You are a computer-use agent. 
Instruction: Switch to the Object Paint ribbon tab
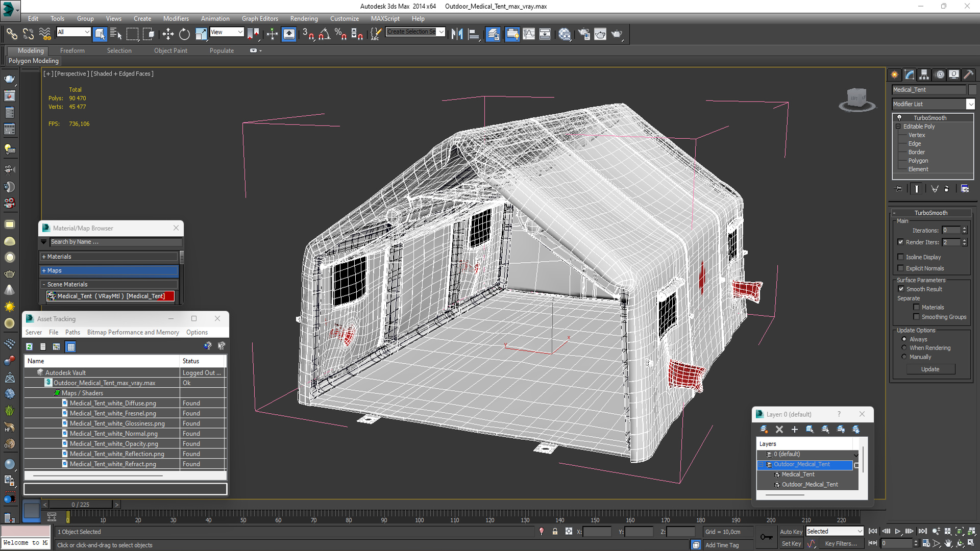pos(170,51)
